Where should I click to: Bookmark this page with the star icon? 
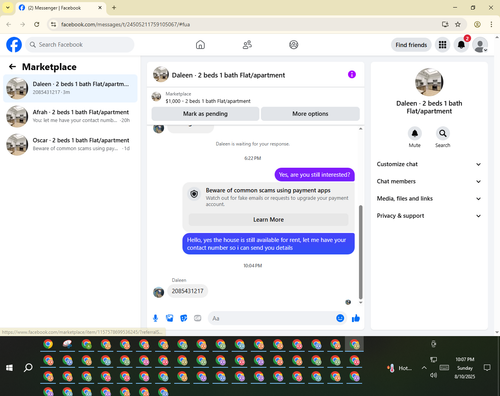pos(458,24)
